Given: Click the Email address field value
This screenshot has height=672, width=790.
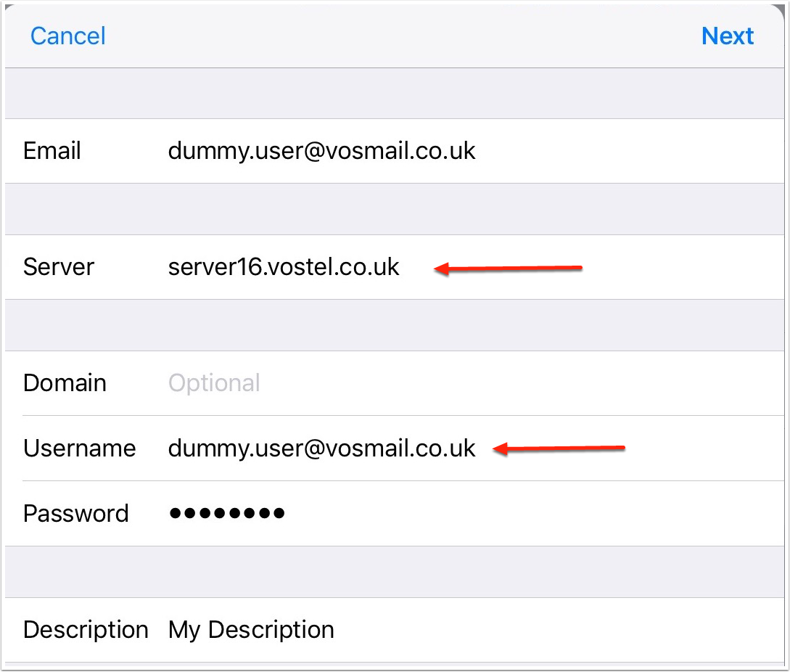Looking at the screenshot, I should coord(321,151).
